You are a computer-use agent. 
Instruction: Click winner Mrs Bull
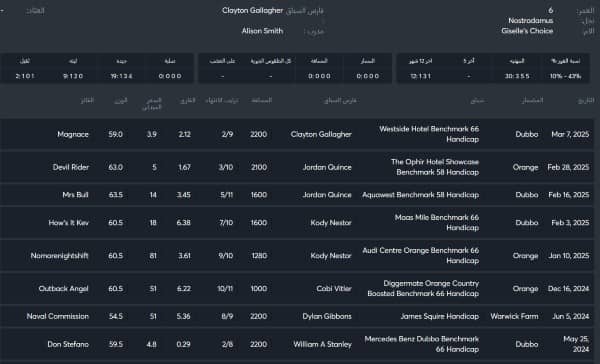75,195
